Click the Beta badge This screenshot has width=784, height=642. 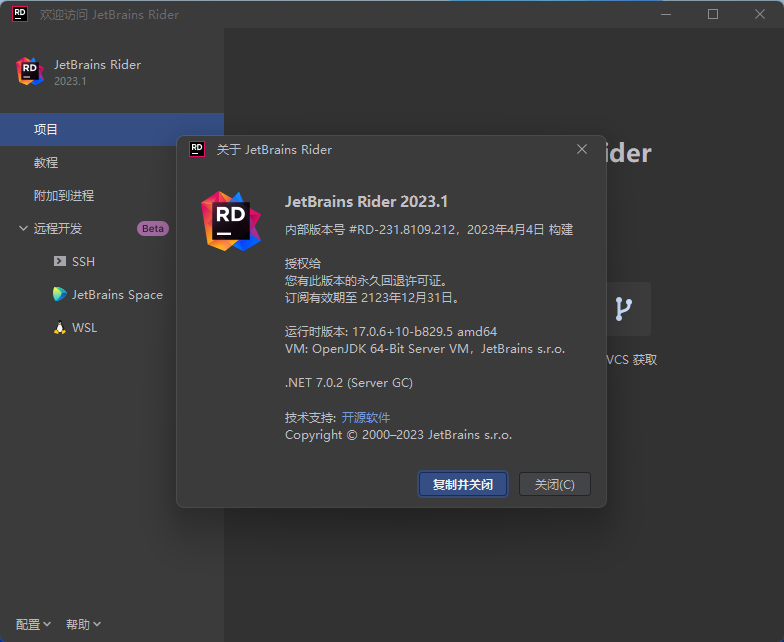153,228
